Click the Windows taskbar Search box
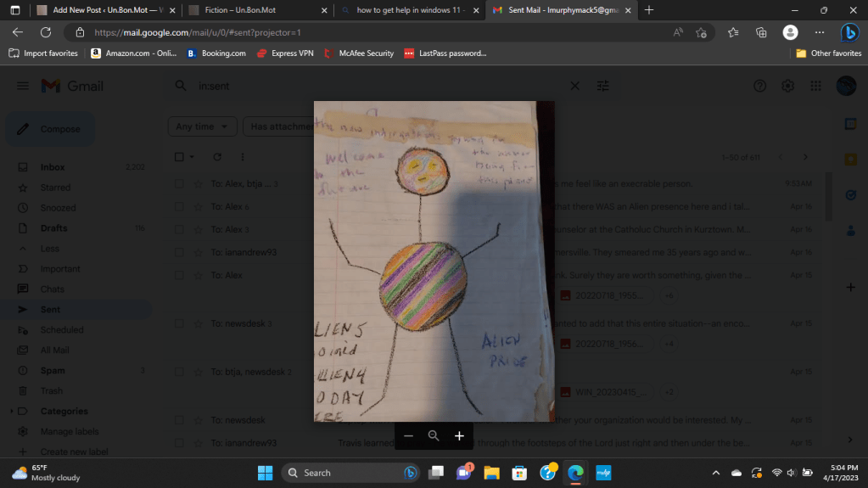Screen dimensions: 868x488 tap(349, 473)
